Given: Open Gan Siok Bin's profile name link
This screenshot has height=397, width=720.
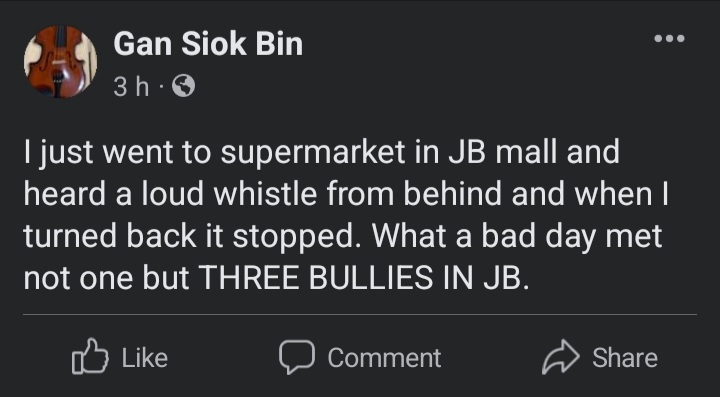Looking at the screenshot, I should tap(208, 45).
